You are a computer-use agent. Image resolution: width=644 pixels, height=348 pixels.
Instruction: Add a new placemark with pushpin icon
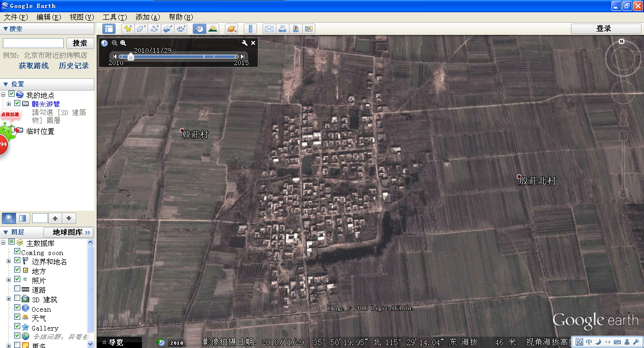[x=127, y=29]
